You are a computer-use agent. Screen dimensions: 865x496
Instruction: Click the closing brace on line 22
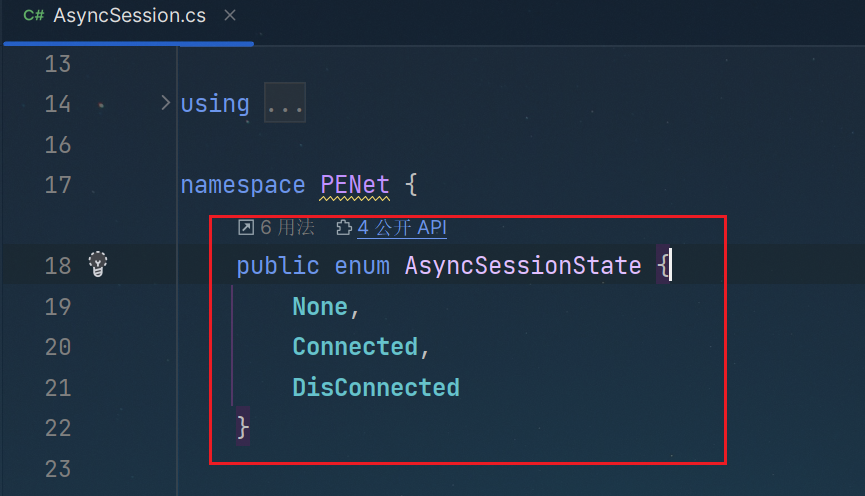pyautogui.click(x=243, y=427)
